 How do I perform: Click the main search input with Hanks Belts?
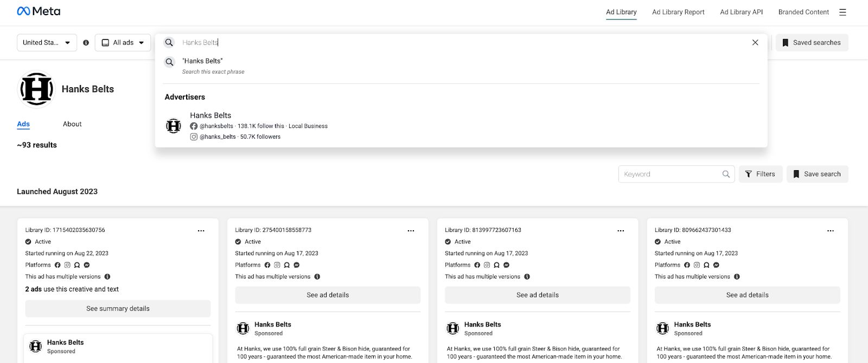pos(461,42)
